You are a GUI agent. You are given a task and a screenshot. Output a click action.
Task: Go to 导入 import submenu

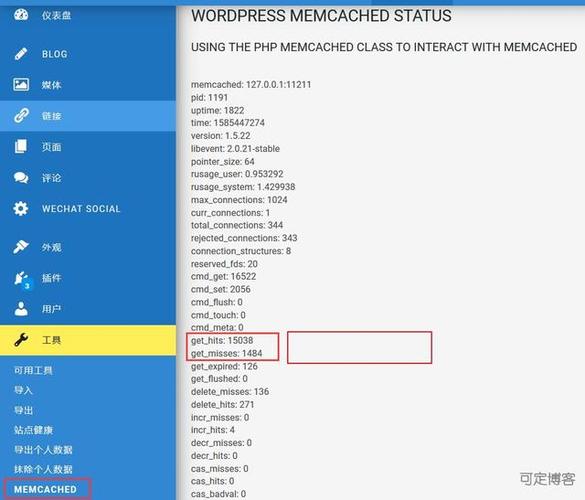point(24,390)
